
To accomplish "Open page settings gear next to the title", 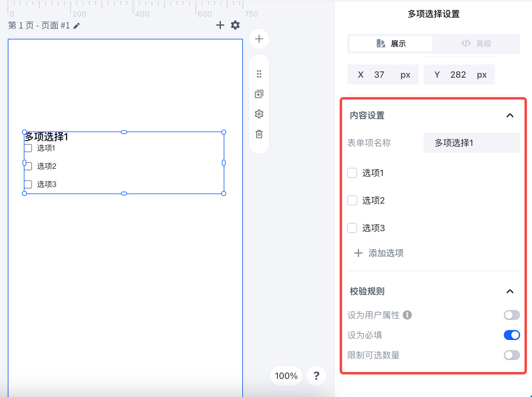I will pos(235,25).
